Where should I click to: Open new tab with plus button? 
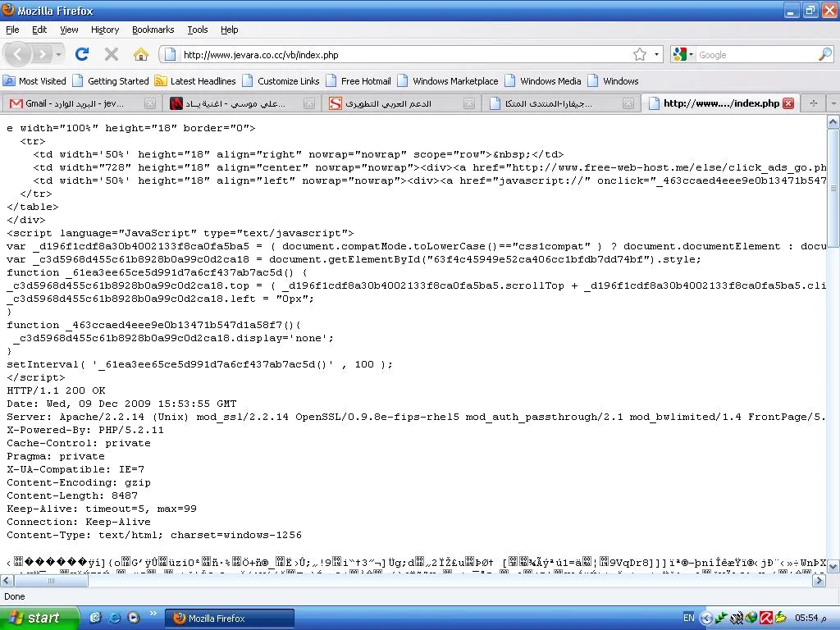[813, 103]
